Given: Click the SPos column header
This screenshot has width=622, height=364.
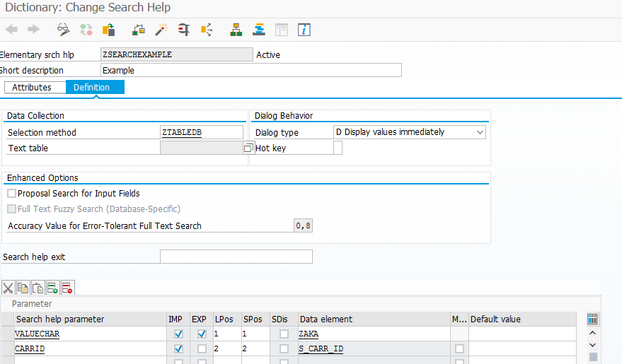Looking at the screenshot, I should coord(255,319).
